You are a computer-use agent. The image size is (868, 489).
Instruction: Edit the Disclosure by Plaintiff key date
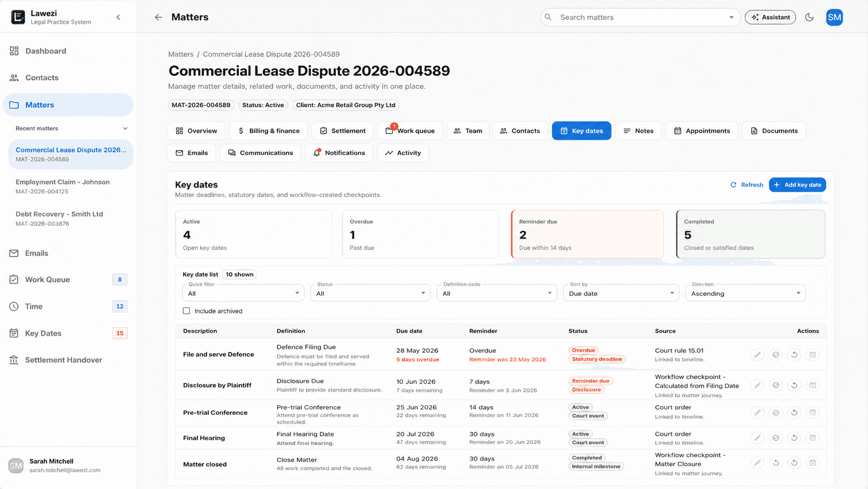point(757,385)
